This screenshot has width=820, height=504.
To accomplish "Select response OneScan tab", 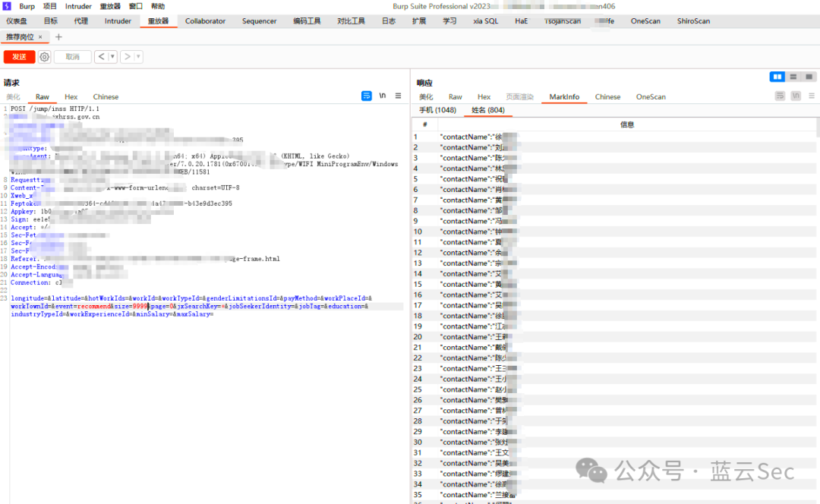I will point(651,96).
